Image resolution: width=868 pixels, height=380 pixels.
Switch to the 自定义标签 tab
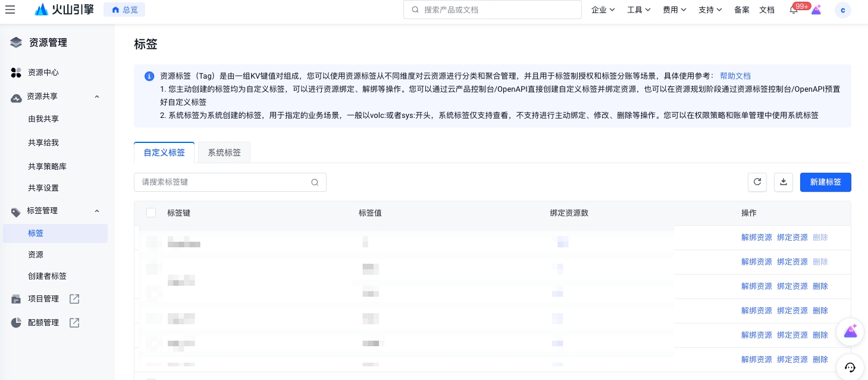click(x=164, y=152)
